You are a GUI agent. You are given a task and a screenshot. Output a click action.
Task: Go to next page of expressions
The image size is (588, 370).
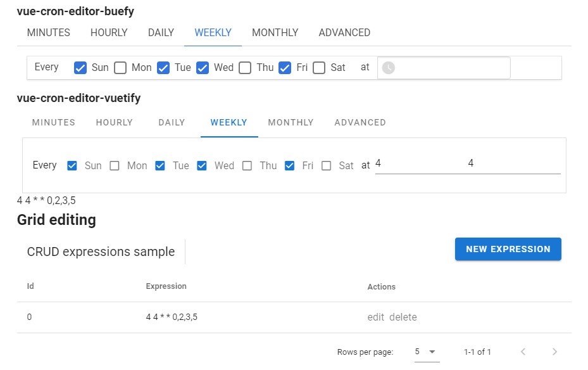[x=554, y=352]
